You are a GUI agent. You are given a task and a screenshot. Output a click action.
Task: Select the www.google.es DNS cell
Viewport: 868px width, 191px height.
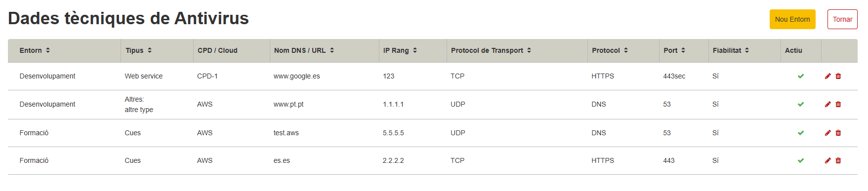297,76
